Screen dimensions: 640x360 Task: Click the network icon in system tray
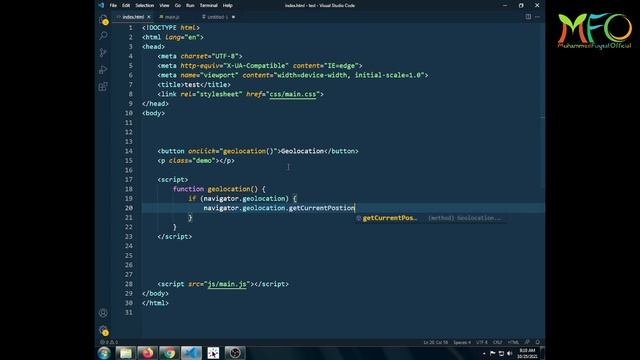coord(501,353)
